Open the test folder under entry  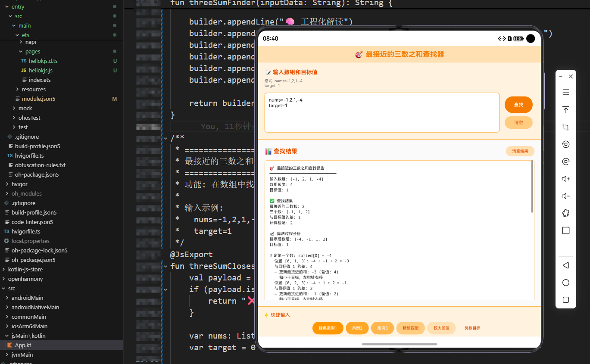(23, 127)
